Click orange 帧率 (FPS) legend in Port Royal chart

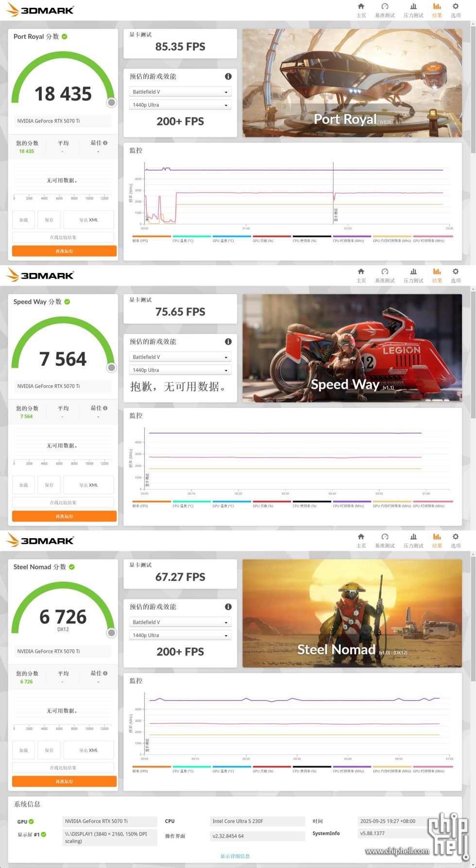[152, 239]
